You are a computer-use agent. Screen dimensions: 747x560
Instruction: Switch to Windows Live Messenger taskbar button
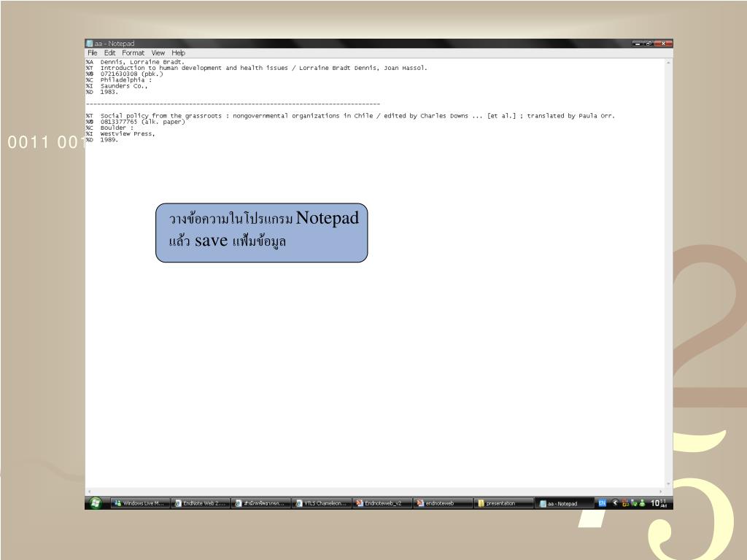pos(140,503)
